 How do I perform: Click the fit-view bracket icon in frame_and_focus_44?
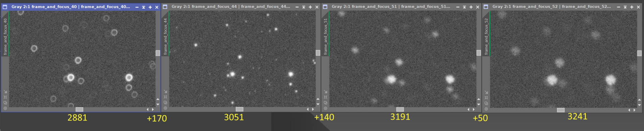pos(165,97)
